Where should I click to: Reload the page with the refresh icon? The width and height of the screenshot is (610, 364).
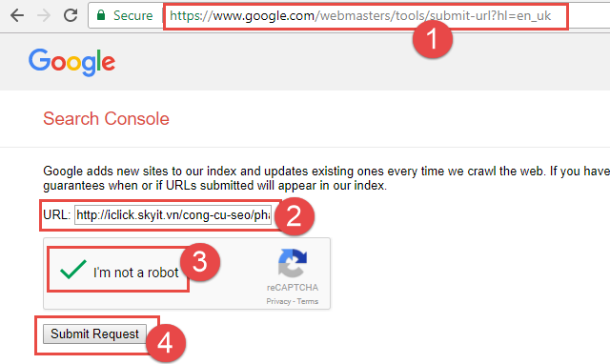pos(71,15)
